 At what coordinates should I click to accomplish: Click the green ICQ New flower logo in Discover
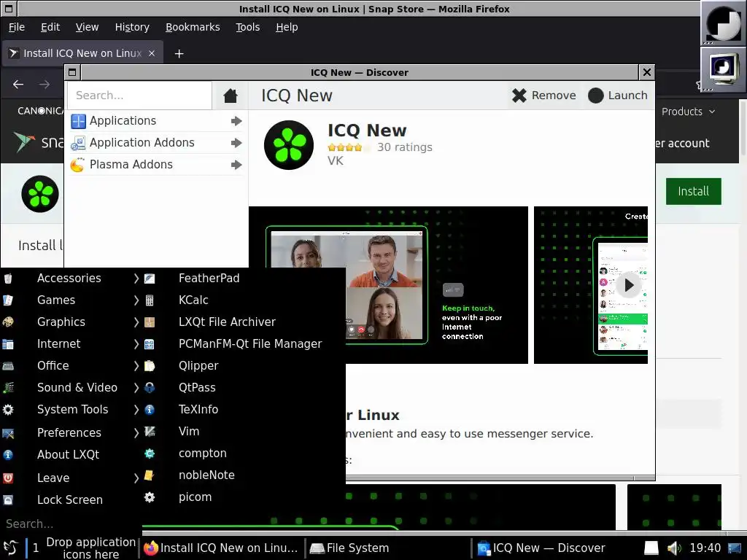click(x=289, y=145)
